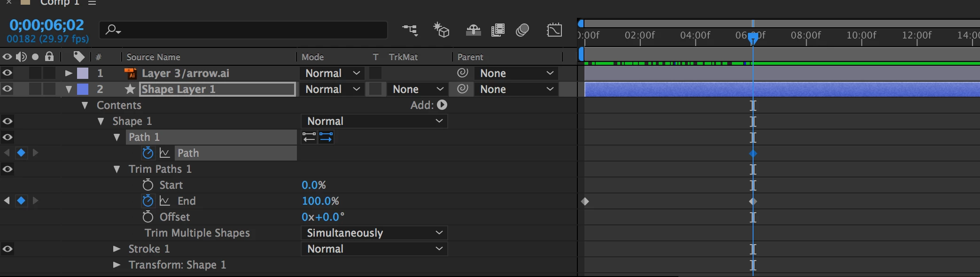Toggle visibility of Path 1
980x277 pixels.
[x=8, y=137]
